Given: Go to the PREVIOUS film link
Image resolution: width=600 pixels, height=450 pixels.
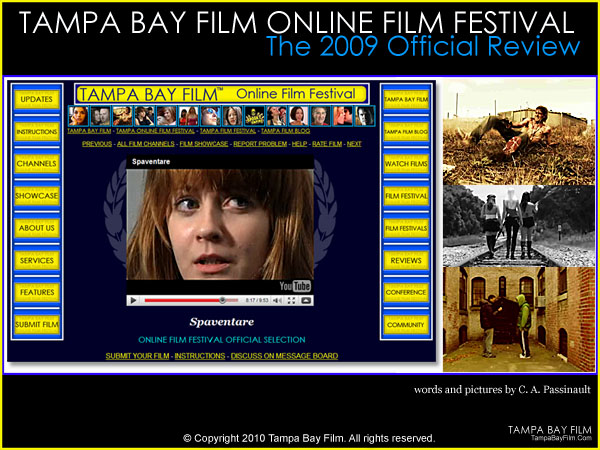Looking at the screenshot, I should [x=97, y=144].
